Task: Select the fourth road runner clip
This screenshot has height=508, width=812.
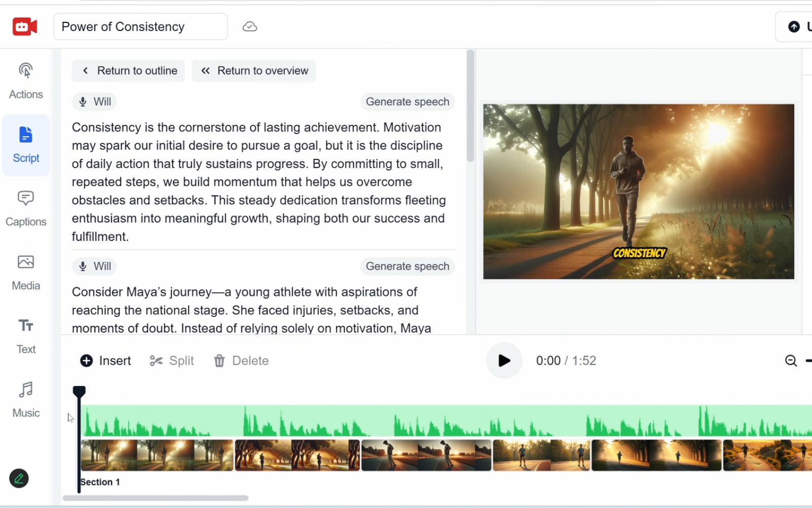Action: (x=542, y=455)
